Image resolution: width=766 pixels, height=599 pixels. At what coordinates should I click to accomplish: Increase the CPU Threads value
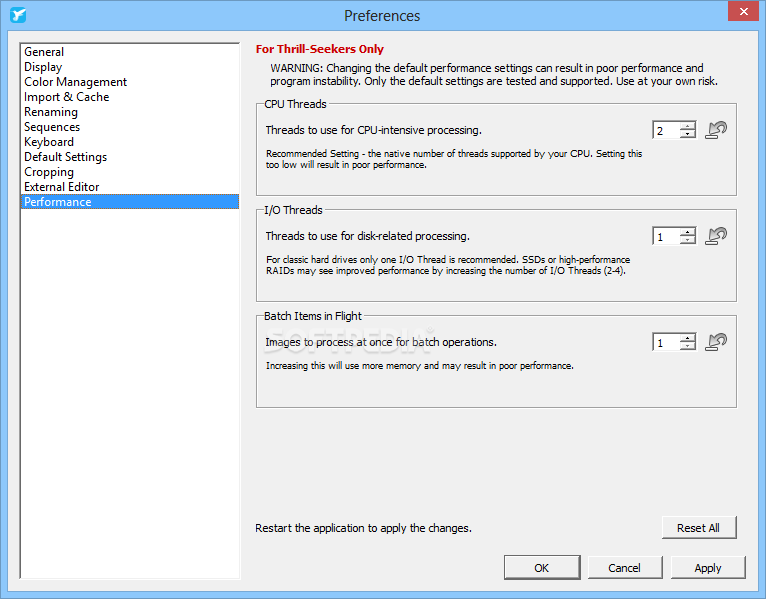pyautogui.click(x=688, y=126)
